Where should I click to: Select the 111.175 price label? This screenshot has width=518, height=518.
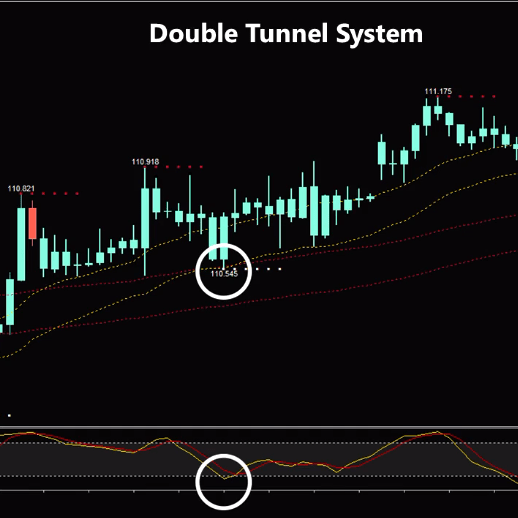pos(438,91)
